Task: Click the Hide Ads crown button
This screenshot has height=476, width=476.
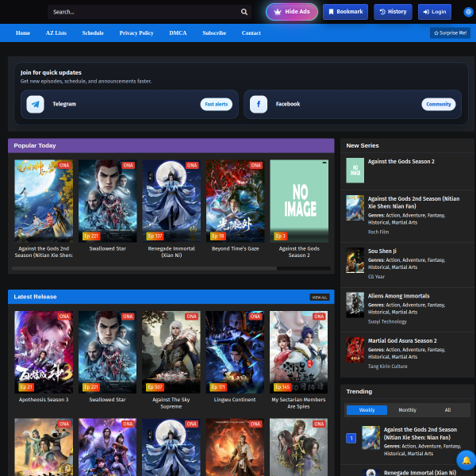Action: click(x=292, y=12)
